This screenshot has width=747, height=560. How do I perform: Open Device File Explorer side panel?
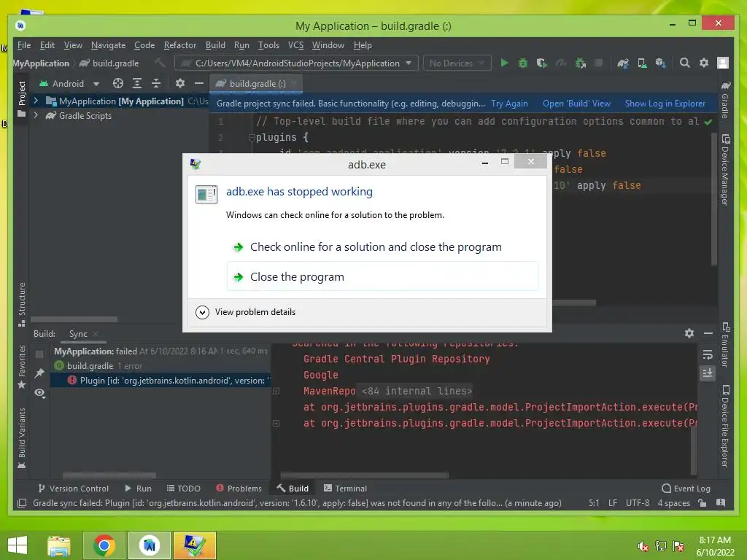pyautogui.click(x=725, y=426)
